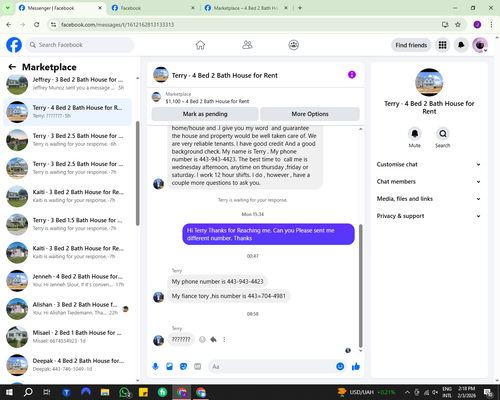Open the Groups icon in top nav
Image resolution: width=500 pixels, height=400 pixels.
293,45
